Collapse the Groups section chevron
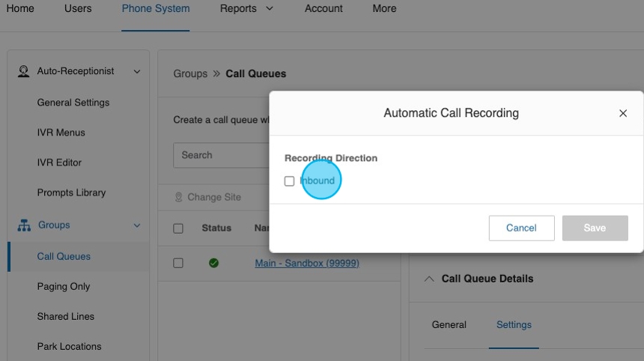Screen dimensions: 644x361 point(136,225)
